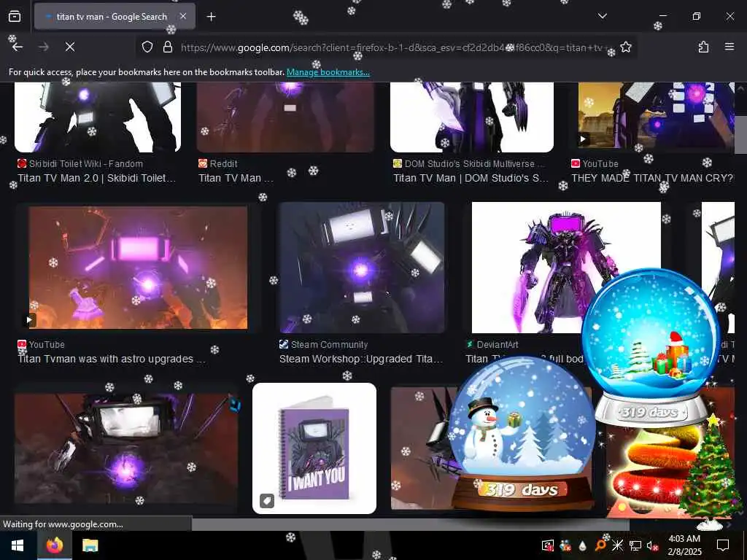This screenshot has height=560, width=747.
Task: Open the 'Titan TV Man 2.0 | Skibidi Toilet...' result title
Action: (x=97, y=178)
